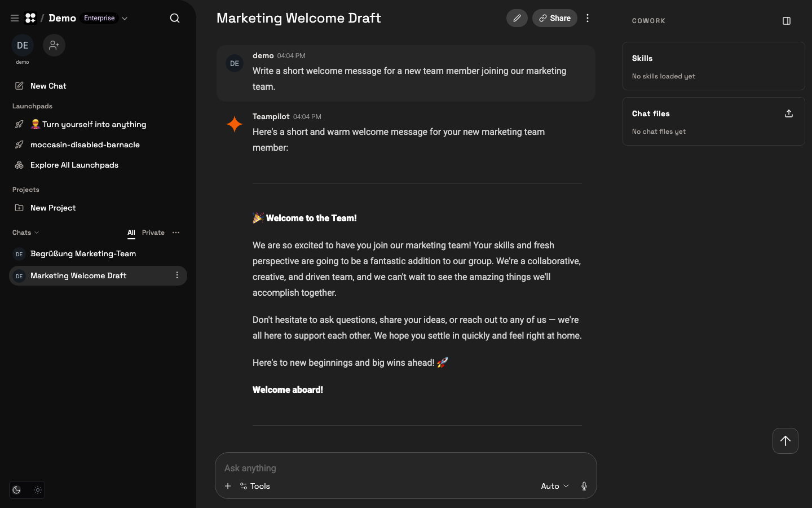
Task: Click the edit title pencil icon
Action: (517, 18)
